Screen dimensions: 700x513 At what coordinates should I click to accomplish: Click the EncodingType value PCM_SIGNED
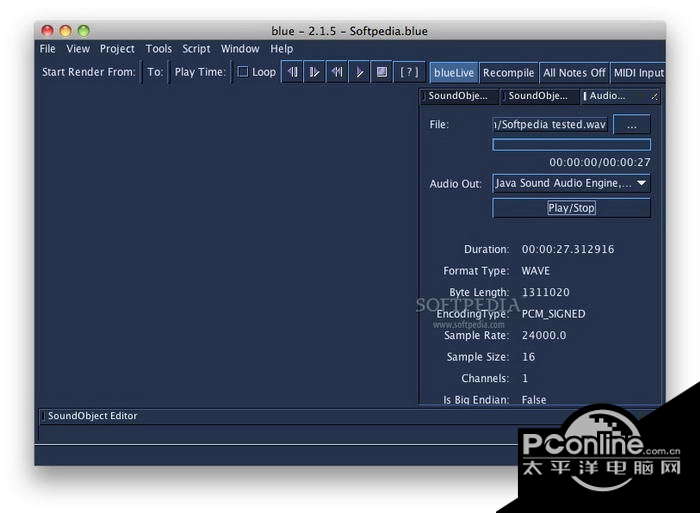pos(553,314)
